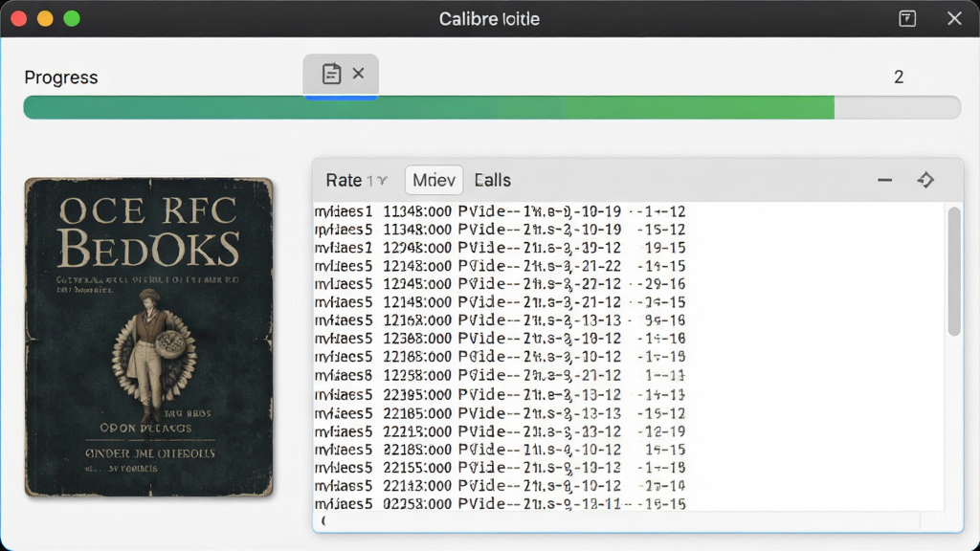Select the log row ending in 21-22 -14-15

(500, 266)
